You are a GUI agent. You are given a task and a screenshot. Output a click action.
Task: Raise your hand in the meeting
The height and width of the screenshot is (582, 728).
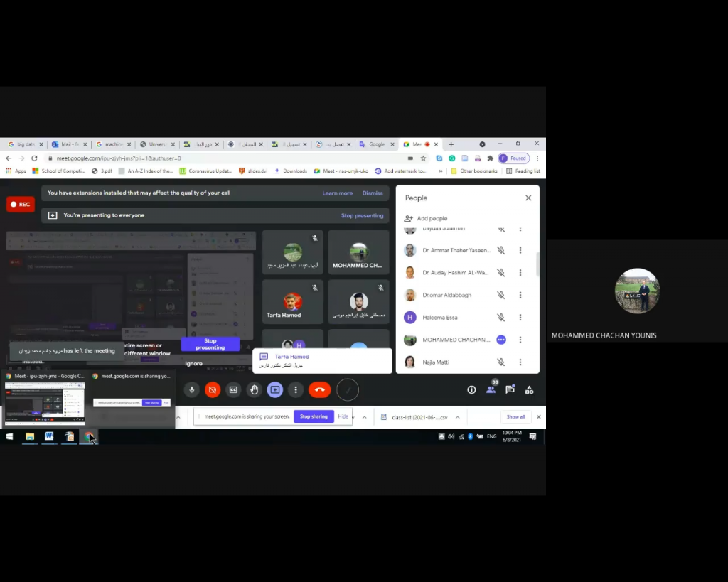pos(254,389)
